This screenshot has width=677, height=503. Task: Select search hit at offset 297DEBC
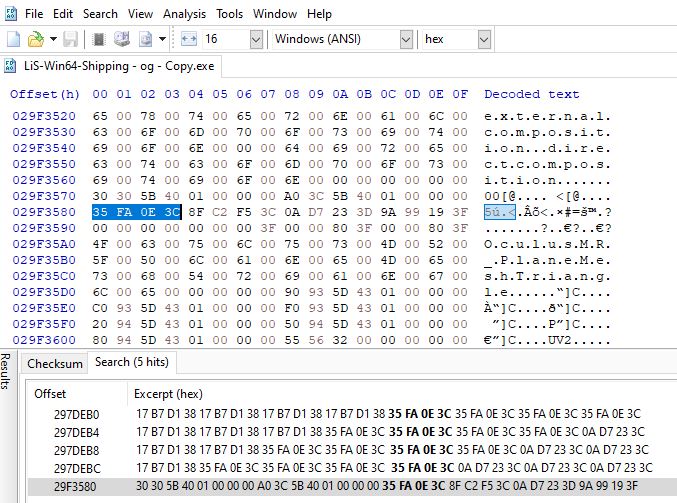point(351,468)
